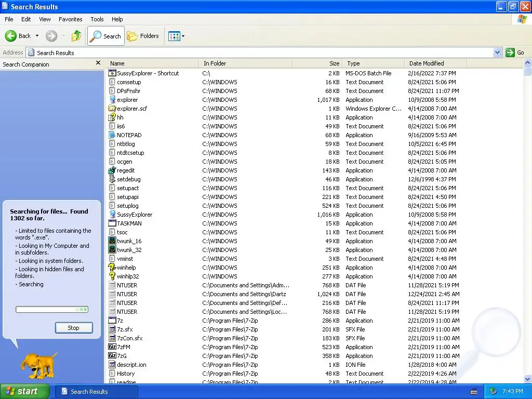
Task: Click the Stop search button
Action: click(74, 328)
